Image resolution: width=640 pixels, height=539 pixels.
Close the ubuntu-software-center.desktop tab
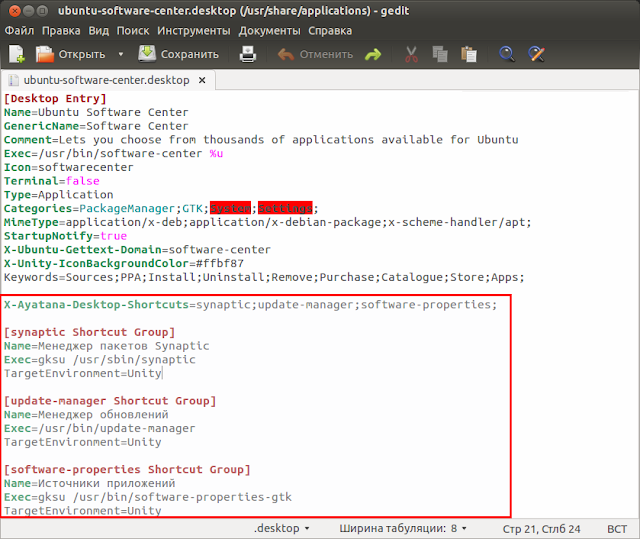(x=202, y=80)
